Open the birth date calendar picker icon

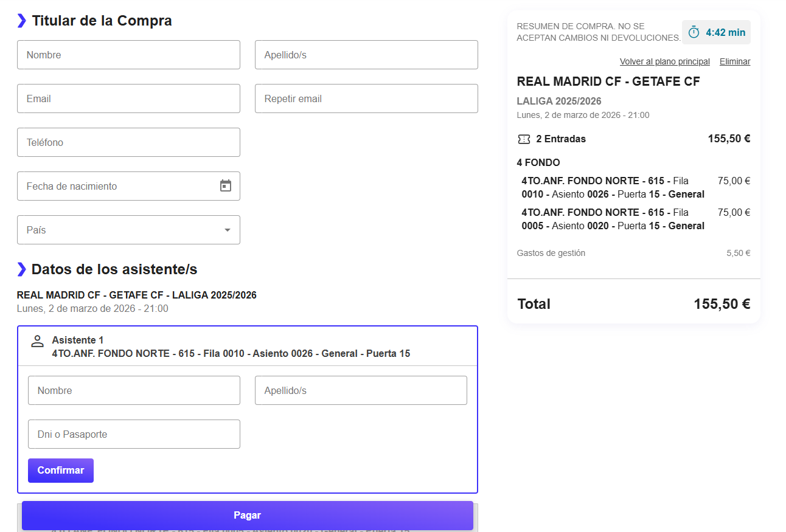226,186
